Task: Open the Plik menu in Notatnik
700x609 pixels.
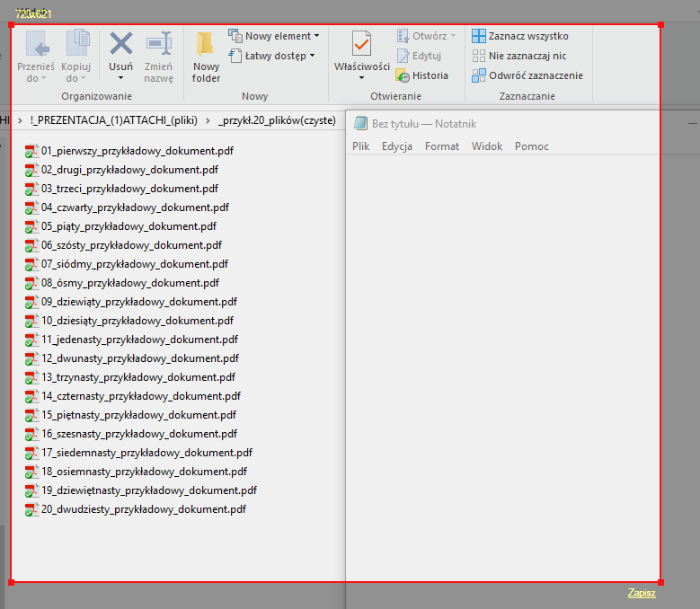Action: pyautogui.click(x=360, y=146)
